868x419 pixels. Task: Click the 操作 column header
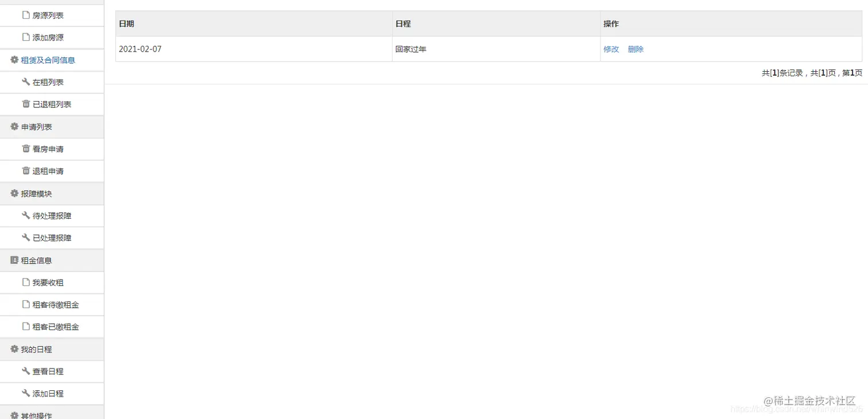pyautogui.click(x=731, y=24)
